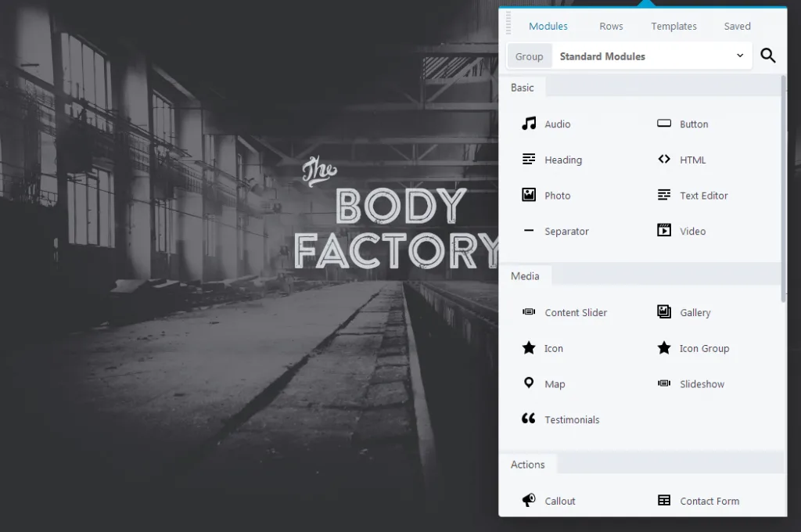Click the Body Factory logo image
Viewport: 801px width, 532px height.
[396, 213]
